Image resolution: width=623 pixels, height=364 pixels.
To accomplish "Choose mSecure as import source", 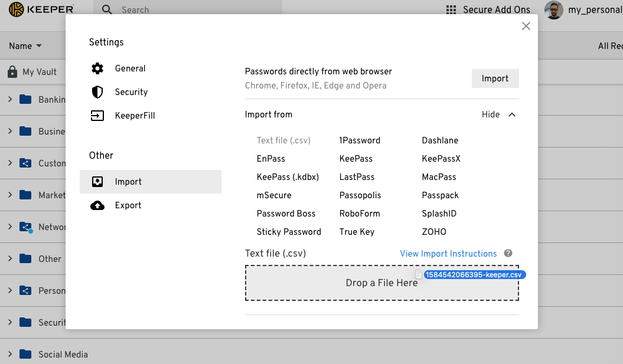I will pos(274,195).
